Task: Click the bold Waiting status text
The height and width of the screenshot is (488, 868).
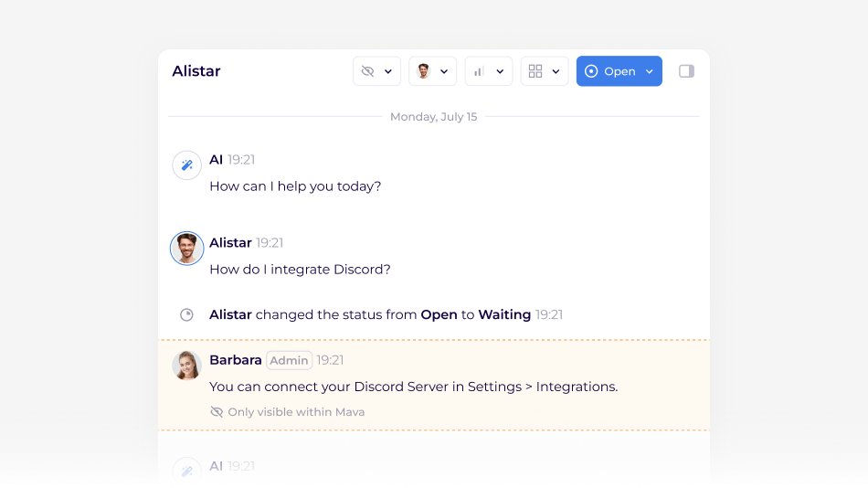Action: point(504,314)
